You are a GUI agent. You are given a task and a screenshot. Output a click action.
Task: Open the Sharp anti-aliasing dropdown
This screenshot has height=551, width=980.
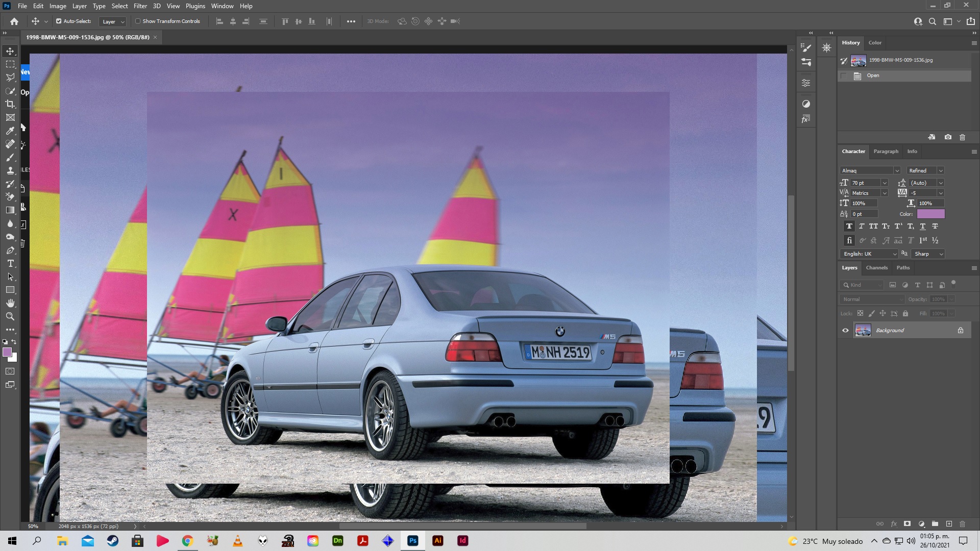(928, 254)
